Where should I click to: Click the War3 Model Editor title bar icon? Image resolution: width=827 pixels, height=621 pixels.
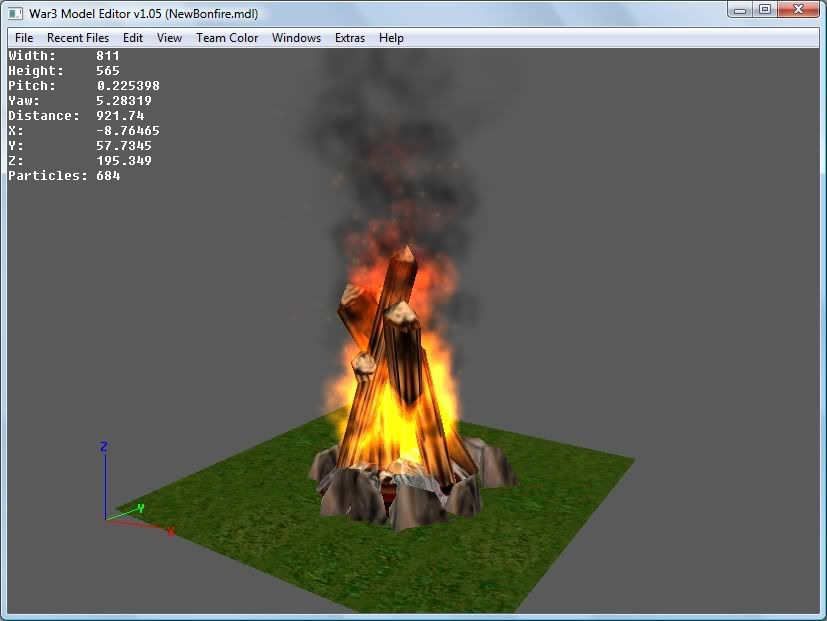[15, 14]
